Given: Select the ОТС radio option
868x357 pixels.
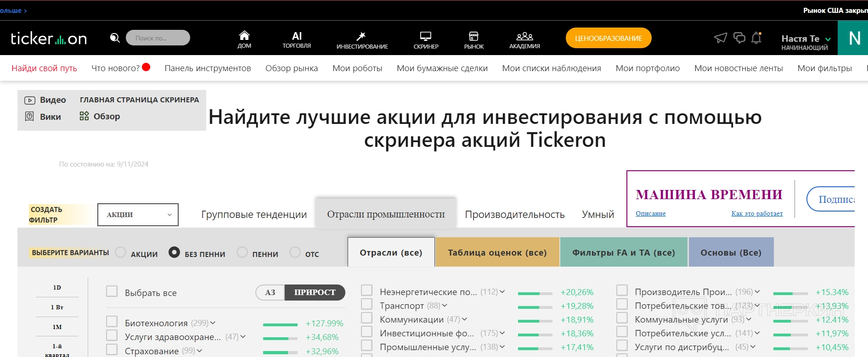Looking at the screenshot, I should click(x=295, y=252).
